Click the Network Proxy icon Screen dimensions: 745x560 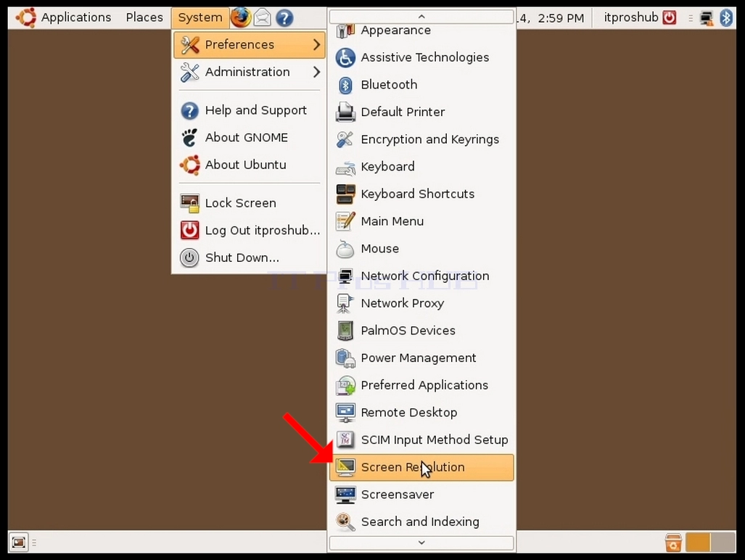(x=345, y=303)
